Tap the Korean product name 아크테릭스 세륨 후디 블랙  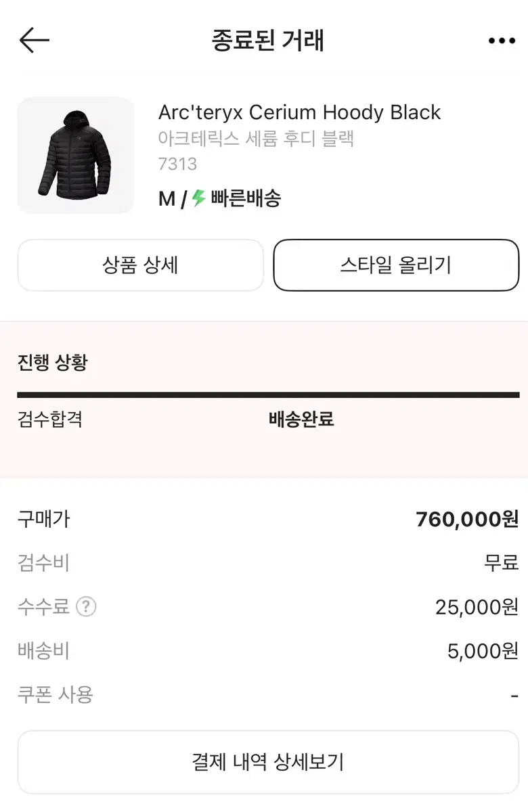tap(257, 139)
